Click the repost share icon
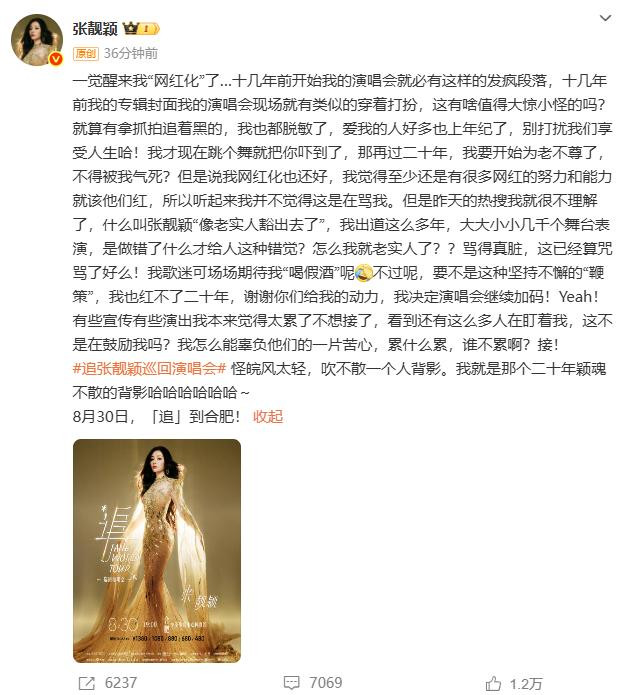Image resolution: width=627 pixels, height=695 pixels. [x=86, y=683]
